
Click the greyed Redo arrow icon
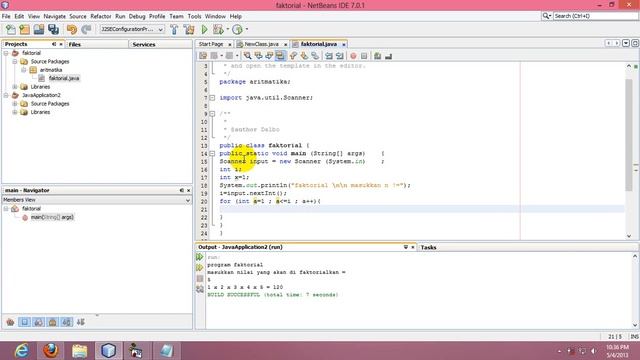[86, 29]
